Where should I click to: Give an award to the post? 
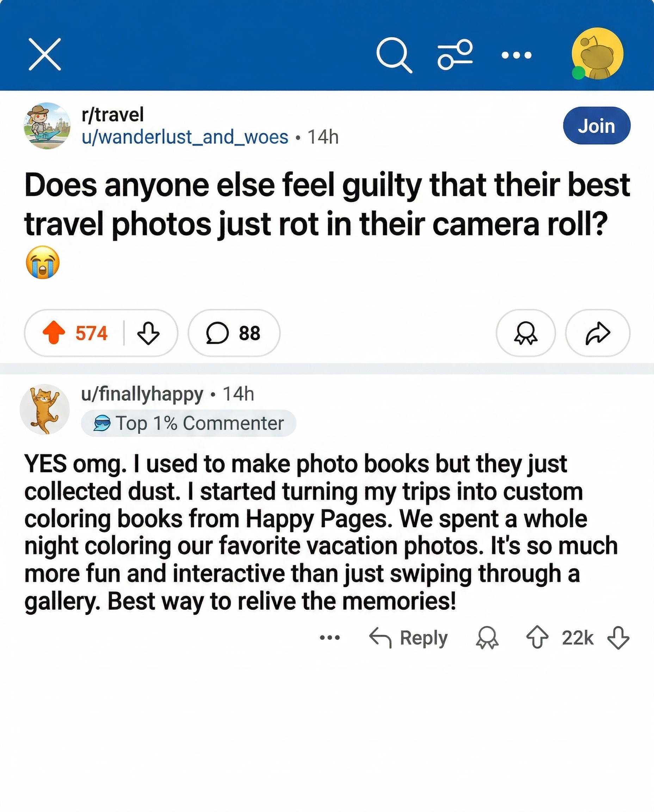(525, 333)
